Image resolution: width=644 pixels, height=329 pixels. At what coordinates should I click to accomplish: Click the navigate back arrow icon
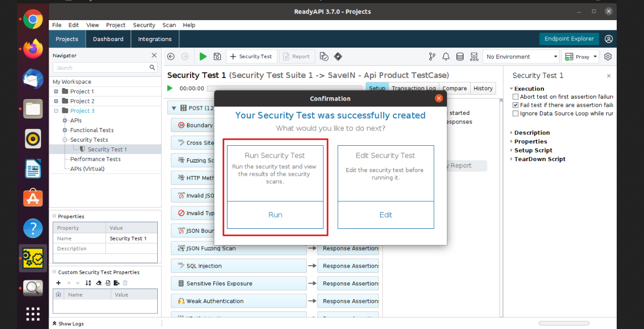pyautogui.click(x=171, y=57)
